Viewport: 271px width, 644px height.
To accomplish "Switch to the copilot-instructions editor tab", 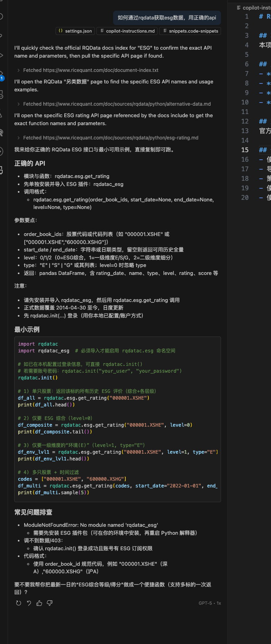I will [254, 8].
